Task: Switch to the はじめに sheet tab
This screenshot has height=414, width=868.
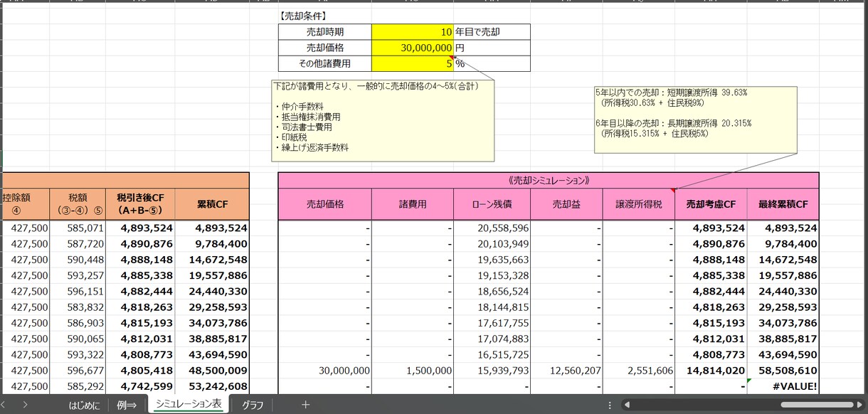Action: 85,405
